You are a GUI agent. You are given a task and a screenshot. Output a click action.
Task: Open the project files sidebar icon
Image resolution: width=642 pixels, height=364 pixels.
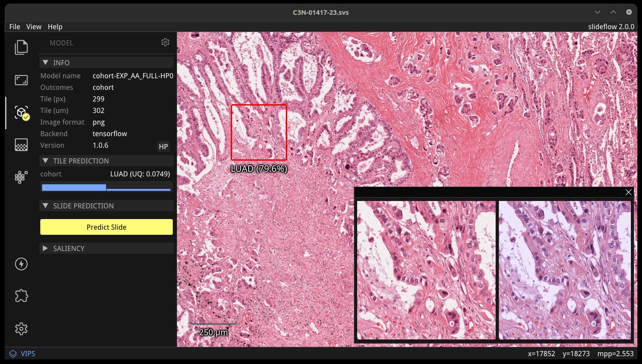(x=21, y=47)
